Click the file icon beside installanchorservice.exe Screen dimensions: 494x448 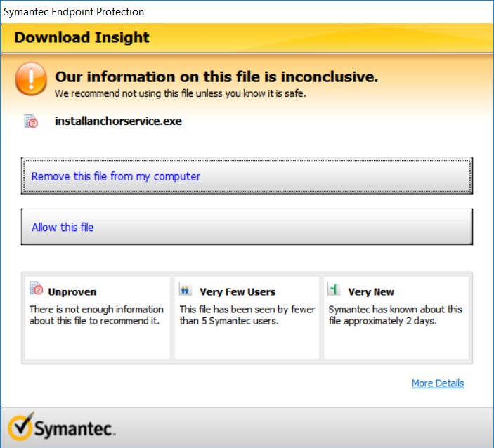tap(32, 121)
